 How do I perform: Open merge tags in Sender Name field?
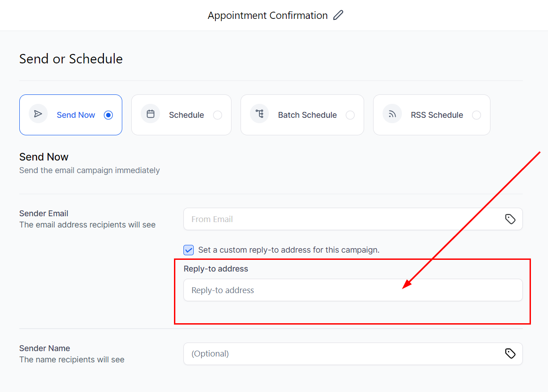[x=510, y=354]
